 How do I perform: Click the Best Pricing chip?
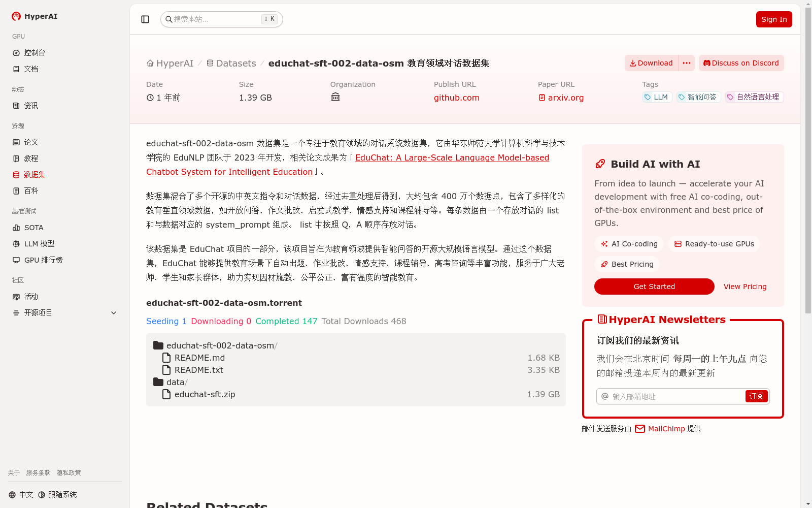point(627,264)
